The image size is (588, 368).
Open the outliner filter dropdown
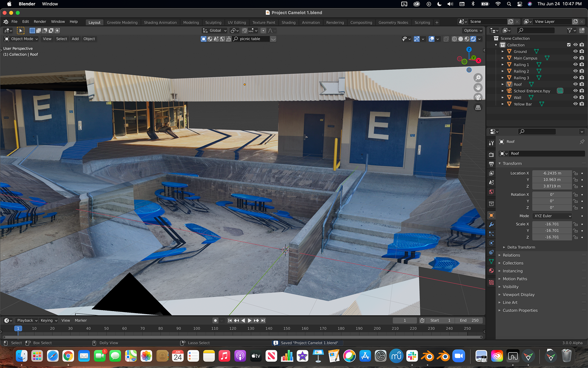tap(571, 30)
